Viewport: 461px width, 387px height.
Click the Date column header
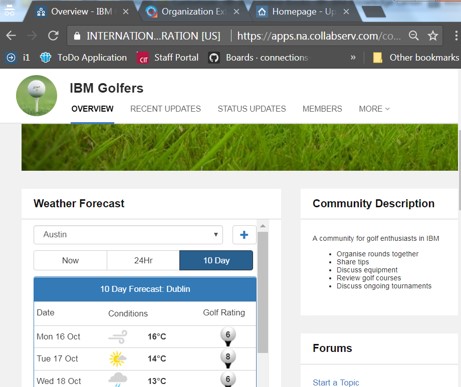pyautogui.click(x=45, y=313)
